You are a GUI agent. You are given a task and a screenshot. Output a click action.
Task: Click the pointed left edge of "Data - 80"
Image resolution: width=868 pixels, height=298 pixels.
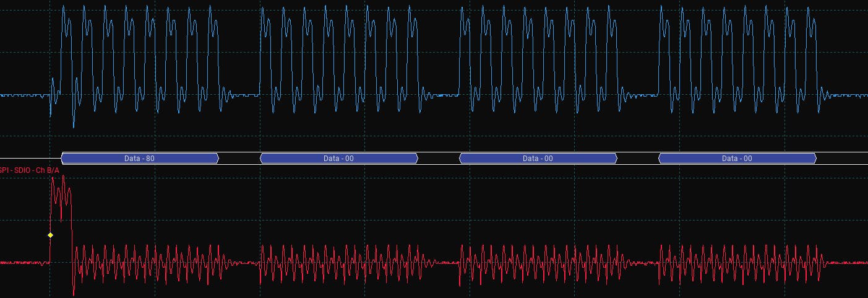63,159
